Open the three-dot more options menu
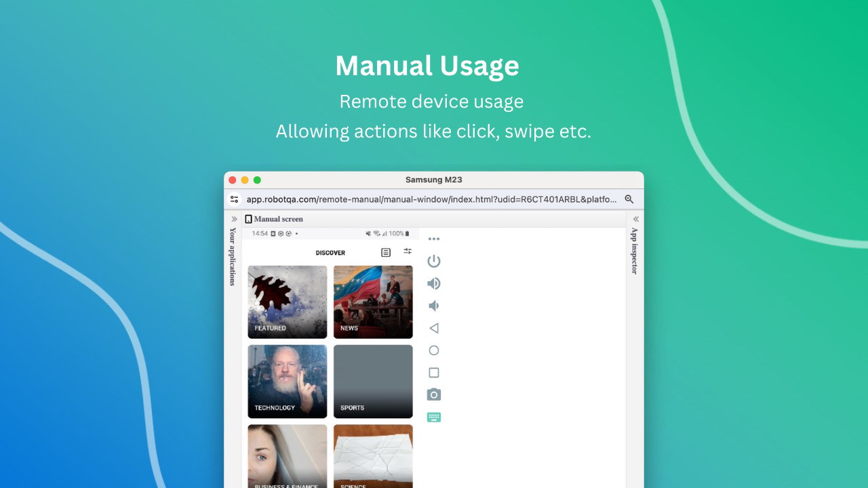The image size is (868, 488). click(434, 239)
